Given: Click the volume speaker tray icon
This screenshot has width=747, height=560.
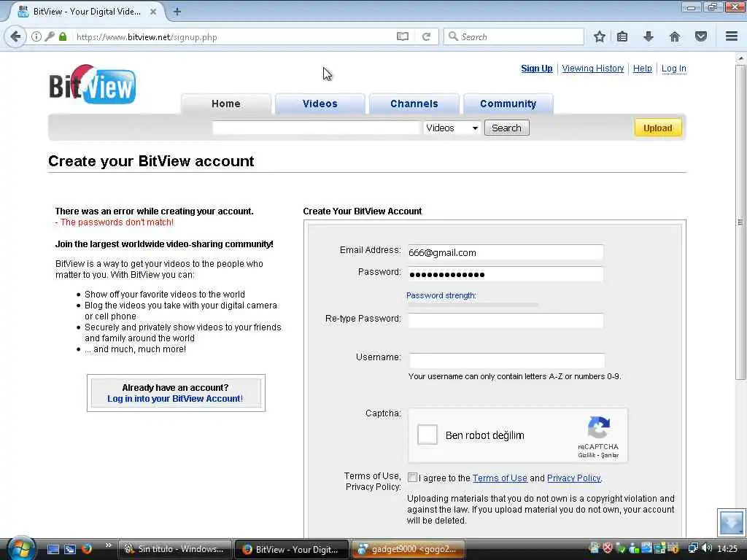Looking at the screenshot, I should [x=707, y=548].
